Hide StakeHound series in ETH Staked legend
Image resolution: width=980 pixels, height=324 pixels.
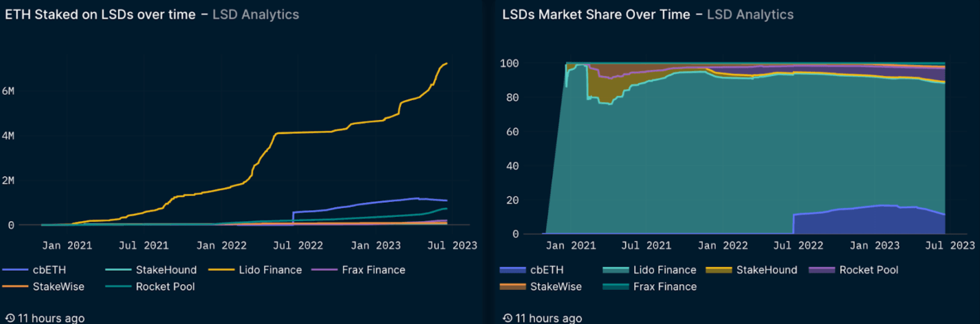(x=166, y=270)
